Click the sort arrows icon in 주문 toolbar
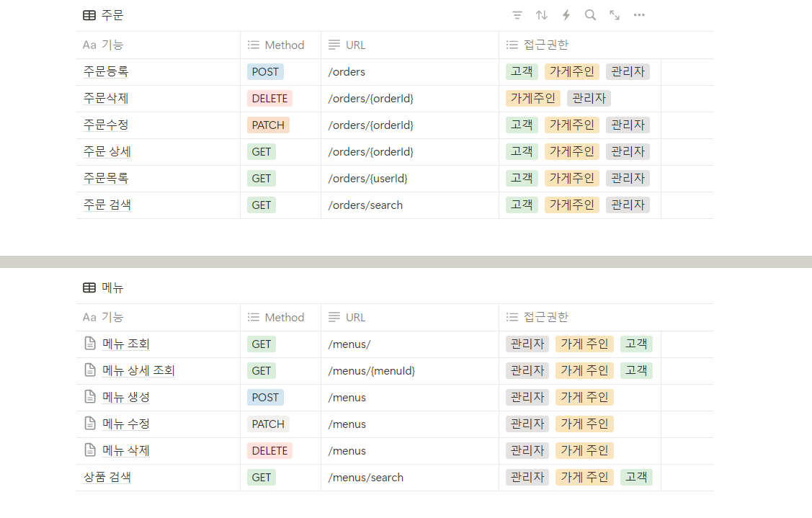The height and width of the screenshot is (518, 812). tap(542, 15)
